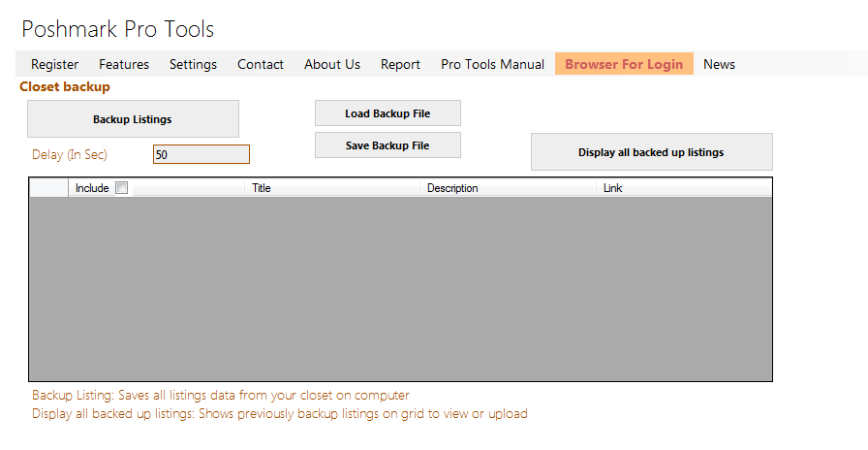Click Load Backup File button

[x=387, y=113]
